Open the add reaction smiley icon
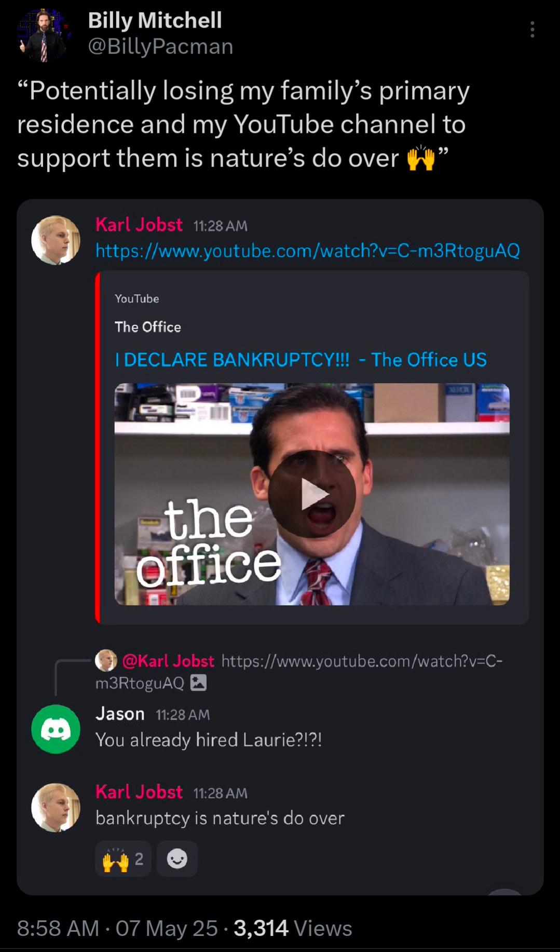This screenshot has height=952, width=560. [x=177, y=859]
